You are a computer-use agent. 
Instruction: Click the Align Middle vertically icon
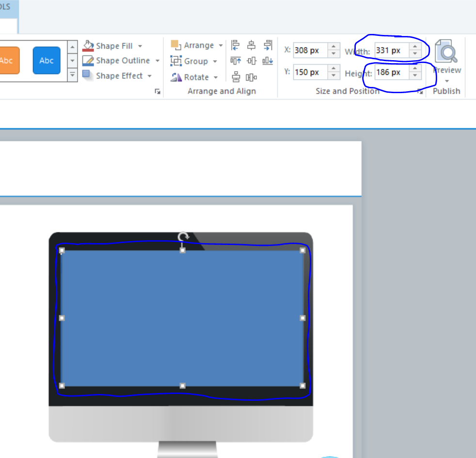252,61
